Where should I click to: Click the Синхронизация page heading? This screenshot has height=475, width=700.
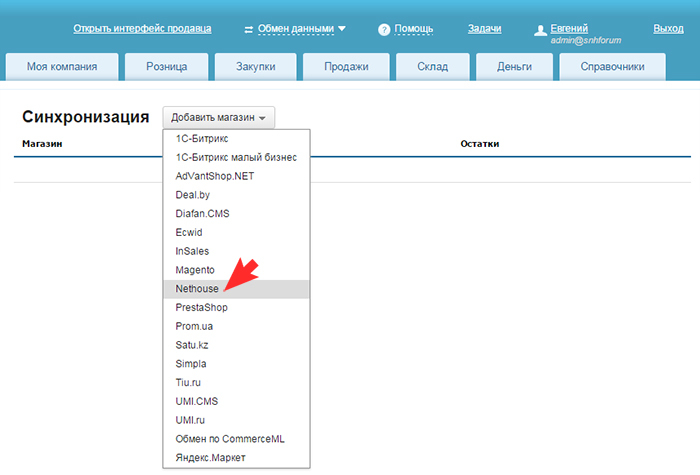(86, 117)
